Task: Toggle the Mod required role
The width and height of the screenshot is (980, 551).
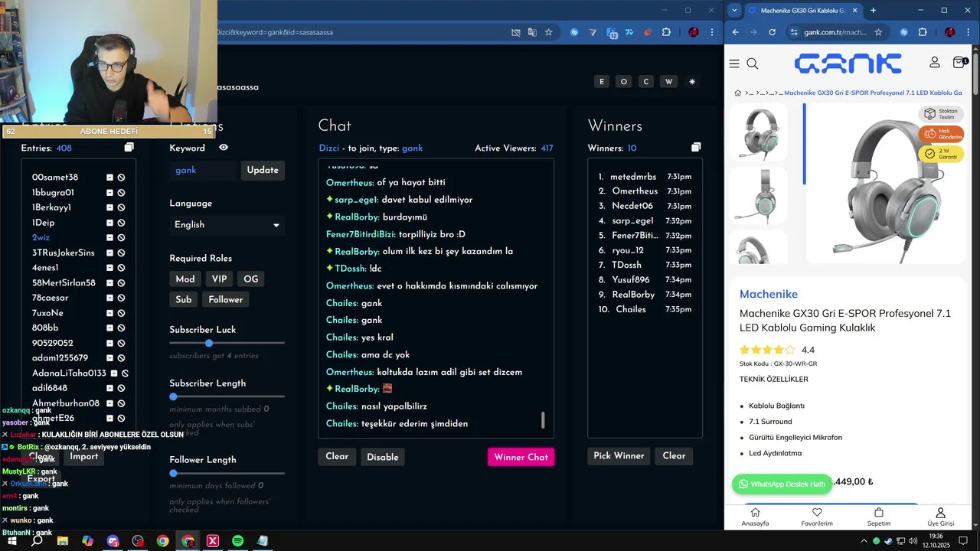Action: point(185,279)
